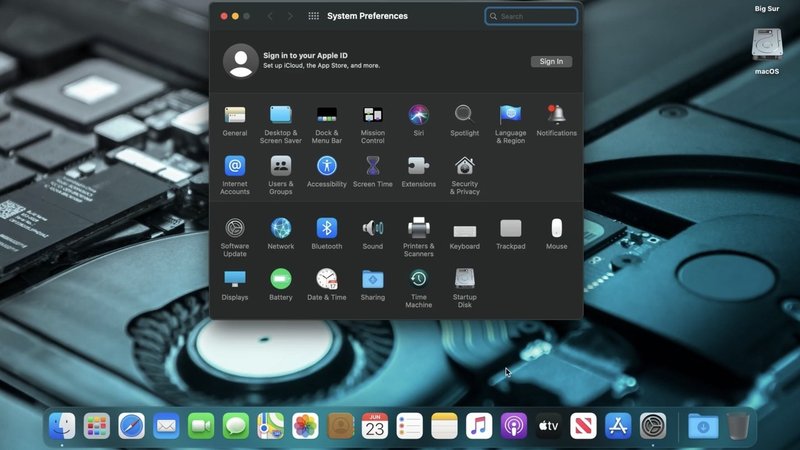This screenshot has height=450, width=800.
Task: Open Photos from the Dock
Action: click(305, 426)
